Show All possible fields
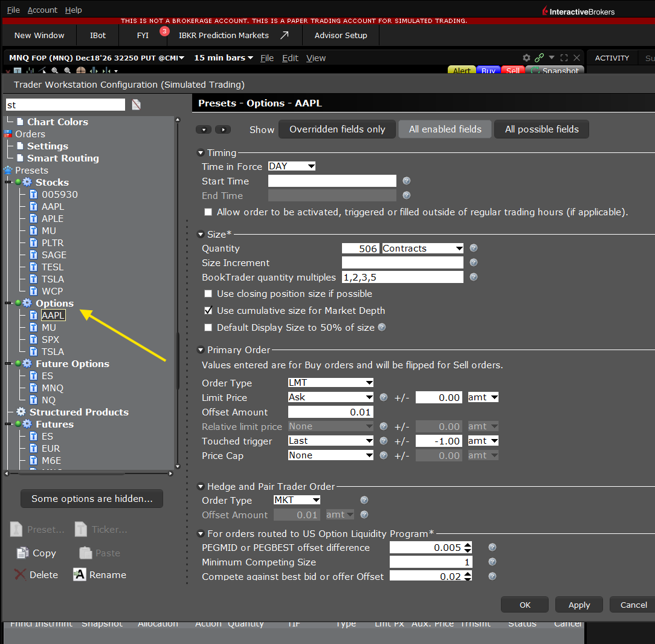The width and height of the screenshot is (655, 644). point(542,129)
